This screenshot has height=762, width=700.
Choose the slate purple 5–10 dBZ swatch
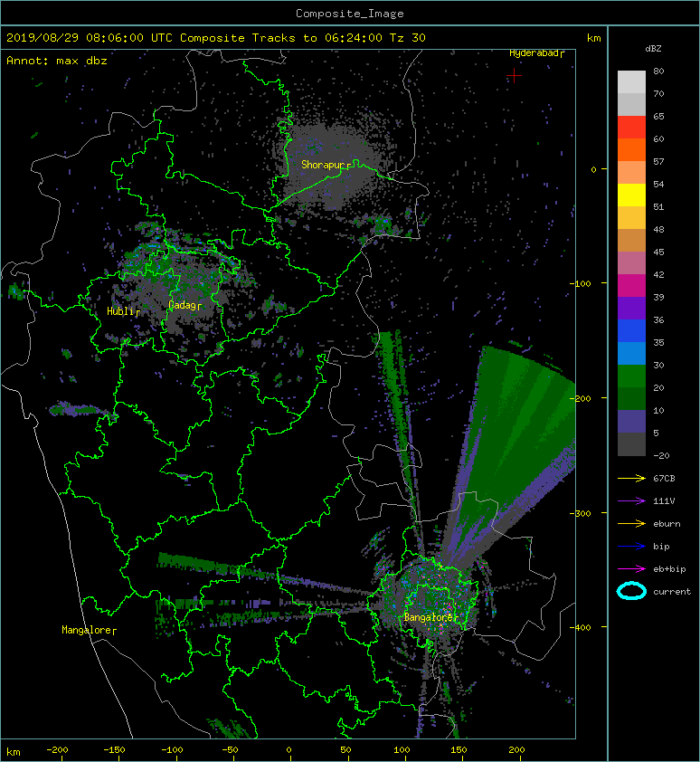pos(631,421)
